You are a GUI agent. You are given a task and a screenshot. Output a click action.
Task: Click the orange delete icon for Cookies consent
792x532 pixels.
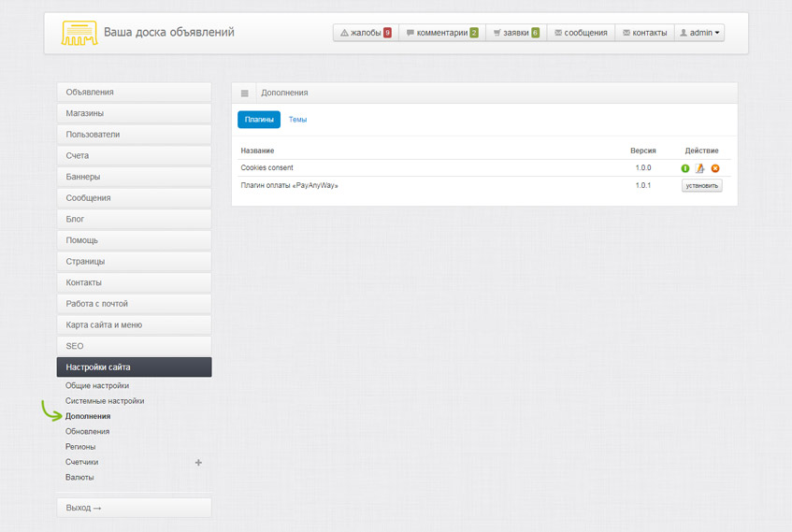coord(715,168)
